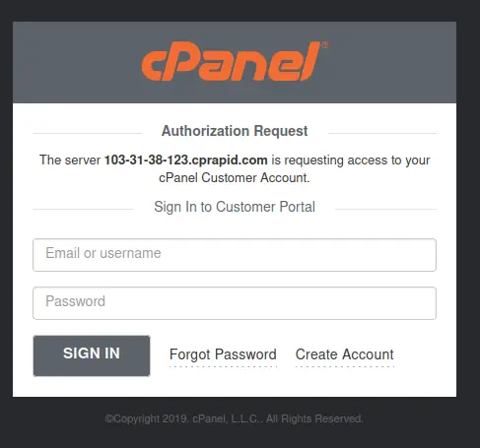Click the 103-31-38-123.cprapid.com server hostname

coord(186,160)
